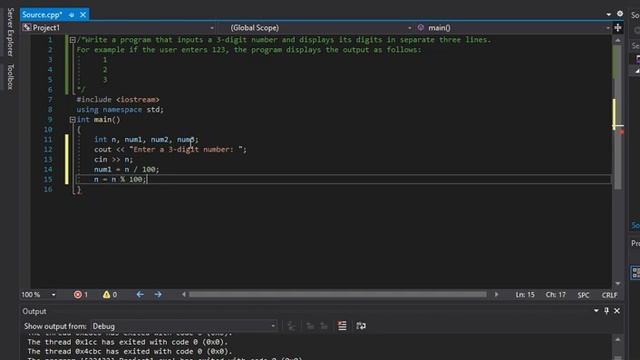Open the Output window options dropdown

click(596, 311)
